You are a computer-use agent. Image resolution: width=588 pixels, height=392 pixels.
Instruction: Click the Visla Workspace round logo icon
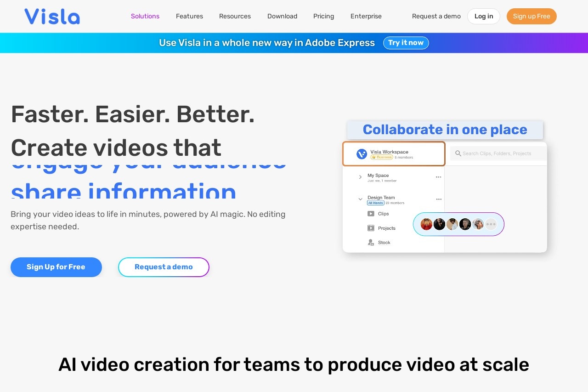[362, 154]
